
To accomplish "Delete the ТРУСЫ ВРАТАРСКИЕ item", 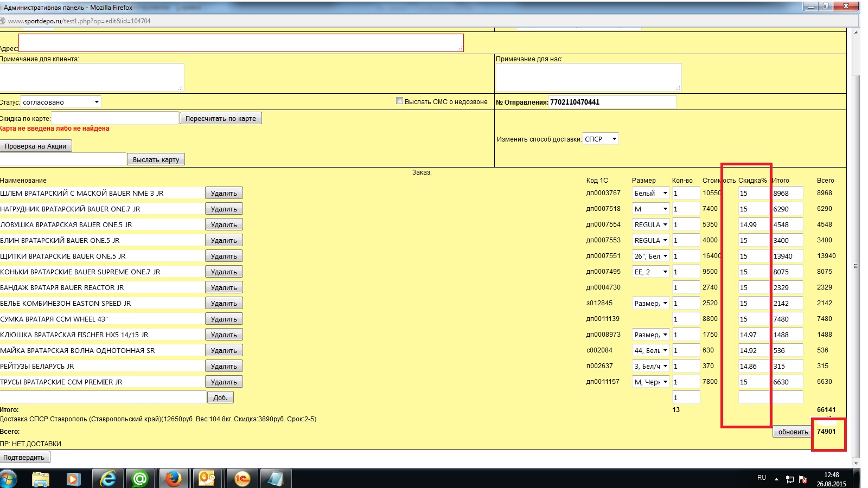I will click(x=224, y=382).
